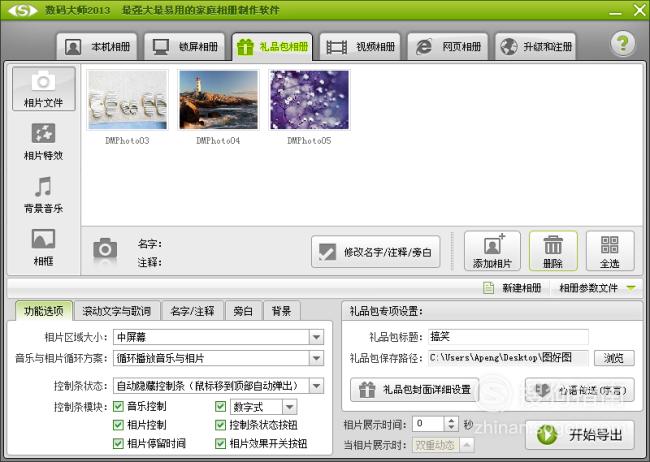Screen dimensions: 650x462
Task: Select the 背景 tab
Action: 281,311
